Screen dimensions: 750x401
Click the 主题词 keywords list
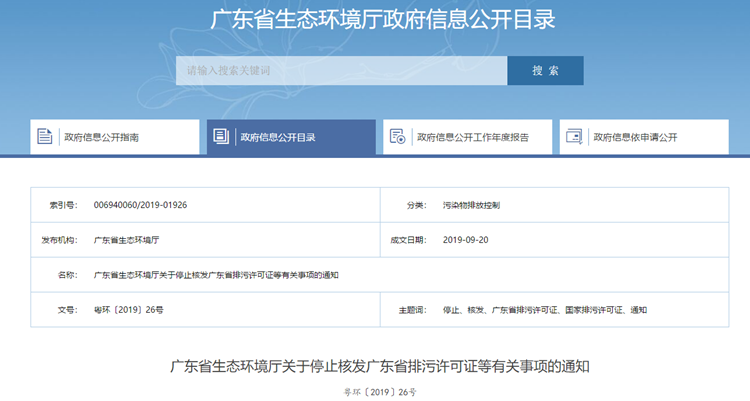[544, 310]
